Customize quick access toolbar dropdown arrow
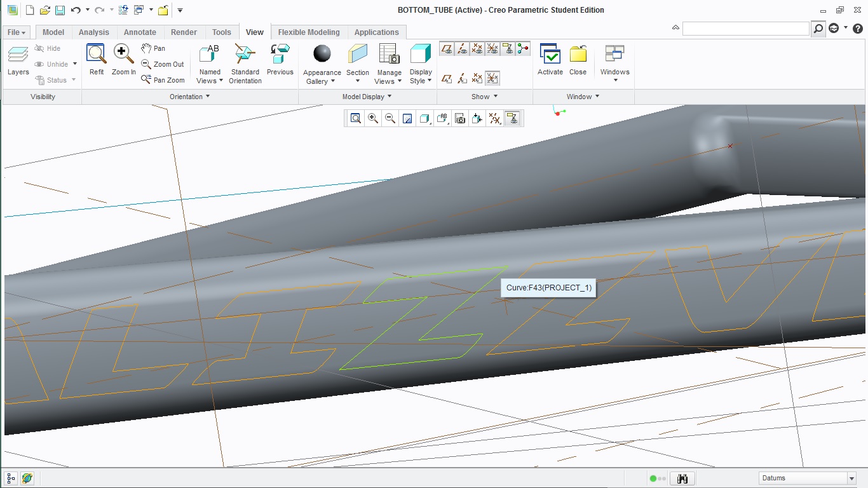 pos(180,10)
